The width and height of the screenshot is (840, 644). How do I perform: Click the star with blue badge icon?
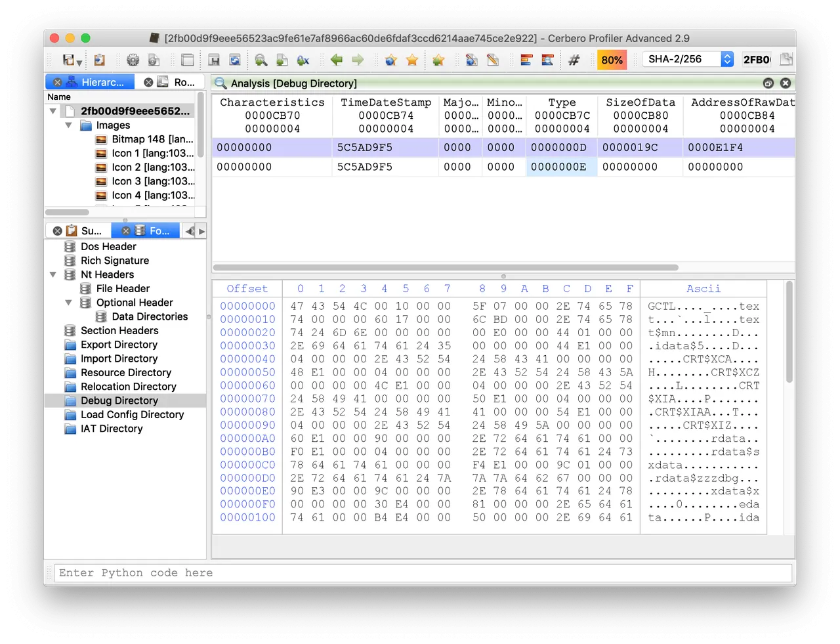[x=391, y=60]
